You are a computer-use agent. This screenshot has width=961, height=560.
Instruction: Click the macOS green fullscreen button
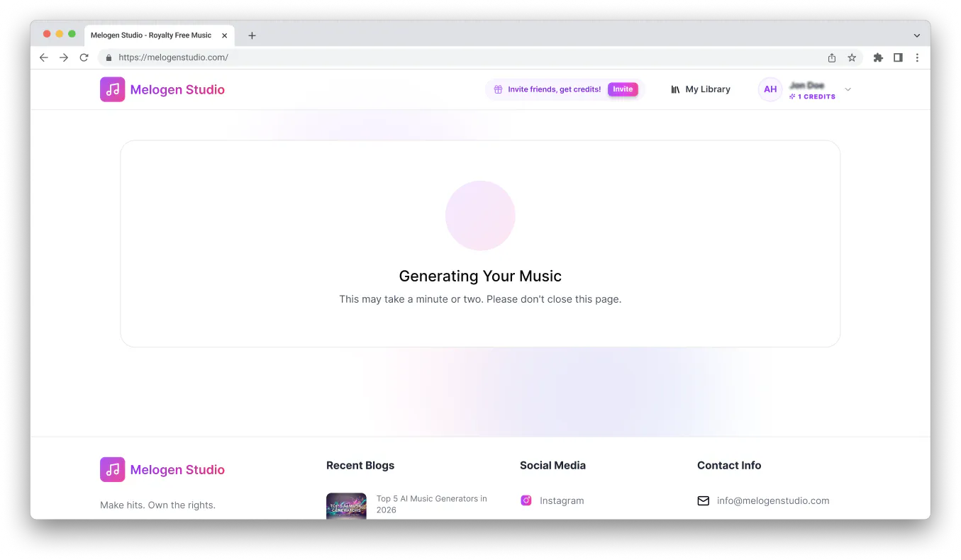[72, 34]
